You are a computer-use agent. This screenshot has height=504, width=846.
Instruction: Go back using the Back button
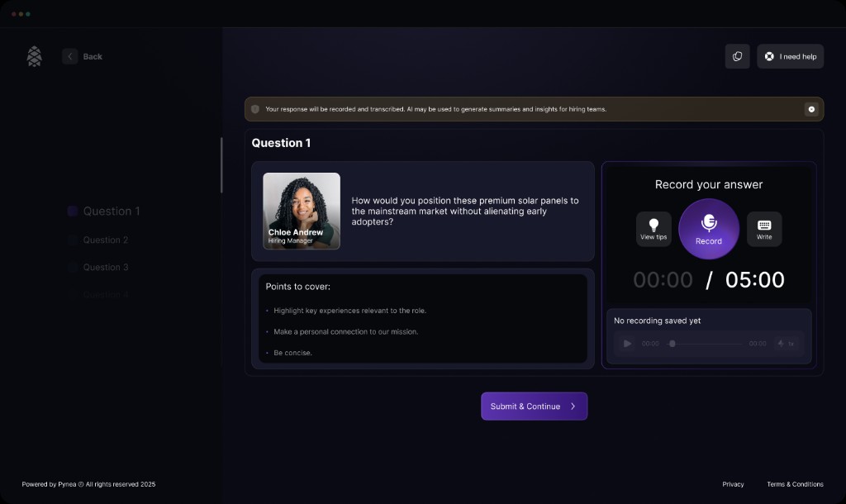point(83,56)
